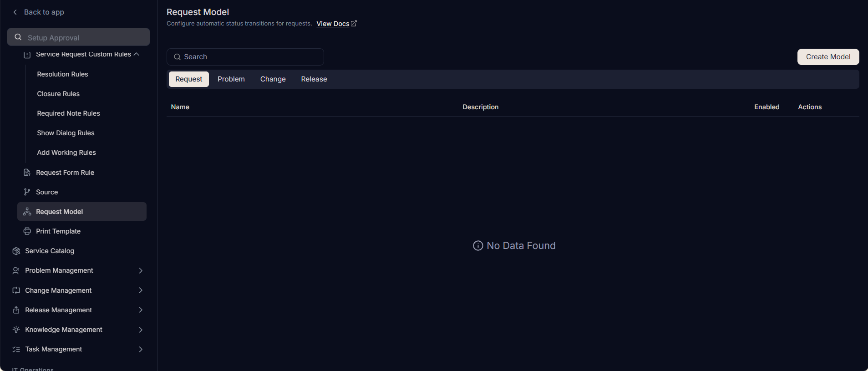This screenshot has width=868, height=371.
Task: Click the Source branch icon
Action: (x=27, y=192)
